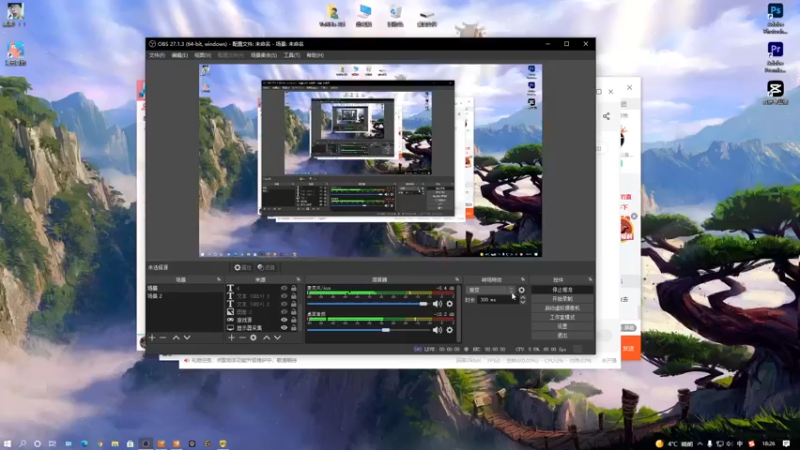This screenshot has height=450, width=800.
Task: Toggle lock on first text source
Action: 294,288
